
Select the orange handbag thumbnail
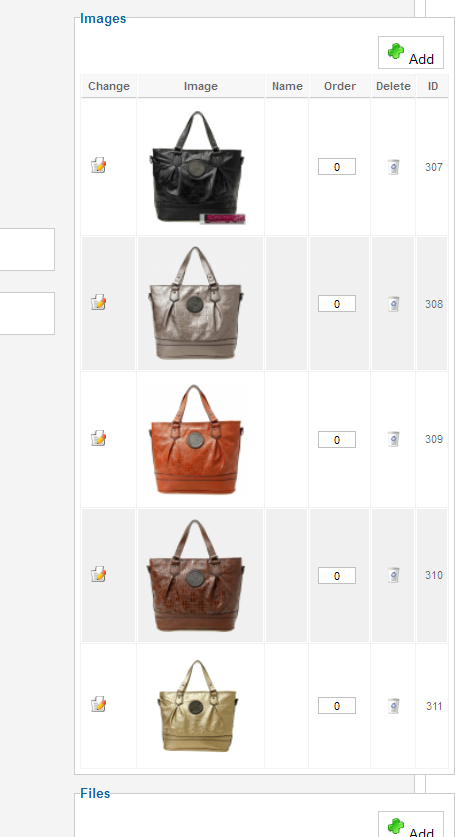(x=196, y=439)
